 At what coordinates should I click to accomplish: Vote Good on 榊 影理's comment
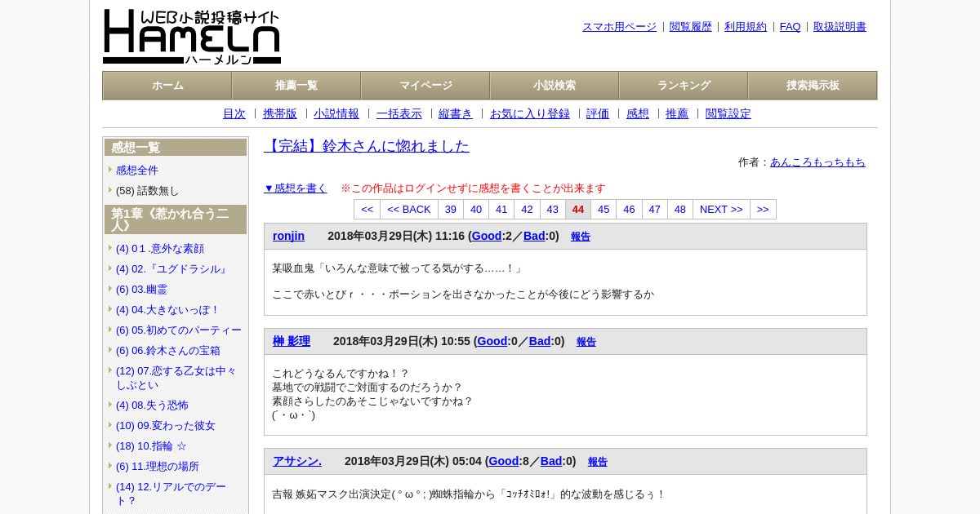[x=492, y=342]
